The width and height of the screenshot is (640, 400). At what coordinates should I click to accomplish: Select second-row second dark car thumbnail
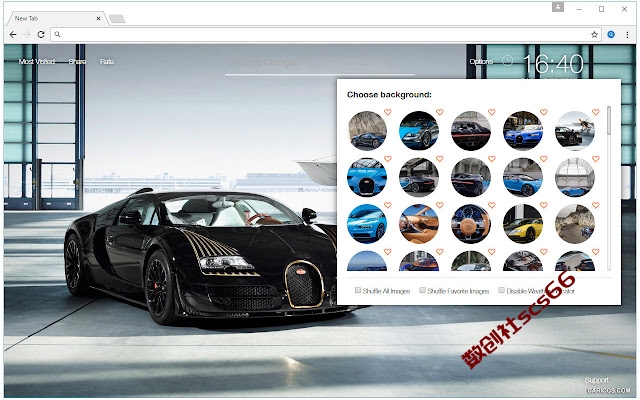(419, 178)
